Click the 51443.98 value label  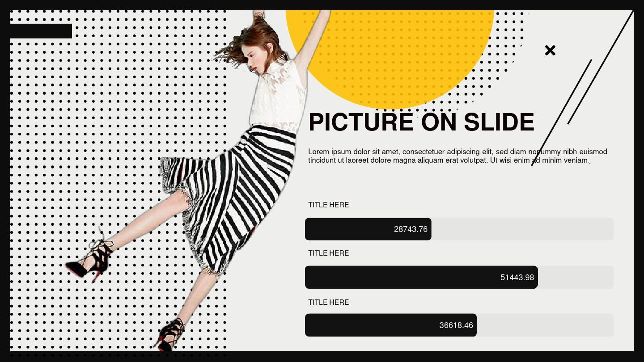(x=517, y=278)
